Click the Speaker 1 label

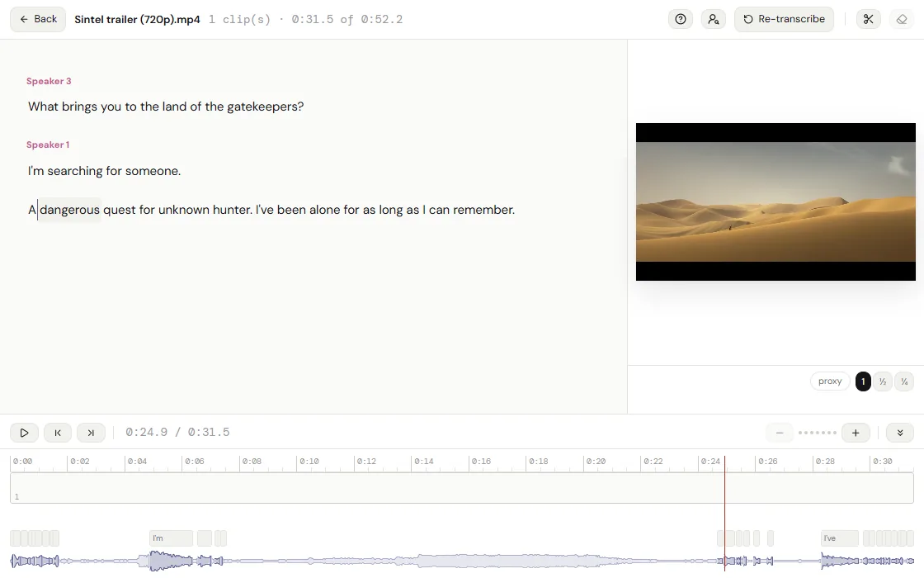point(48,144)
